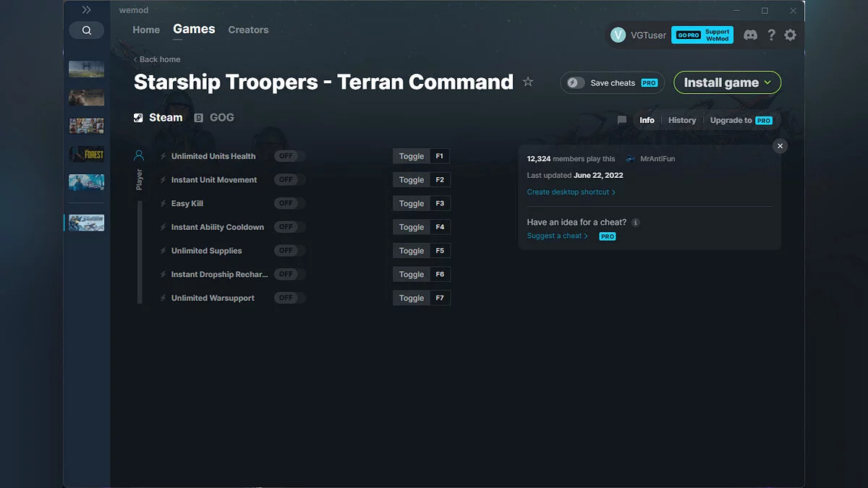Select the Player category icon
Viewport: 868px width, 488px height.
[139, 155]
